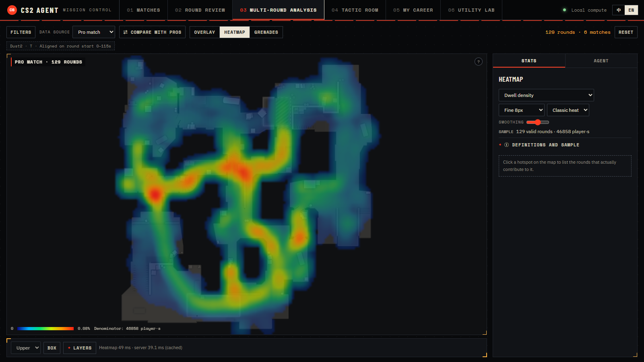
Task: Click the CS2 Agent logo icon
Action: [x=12, y=10]
